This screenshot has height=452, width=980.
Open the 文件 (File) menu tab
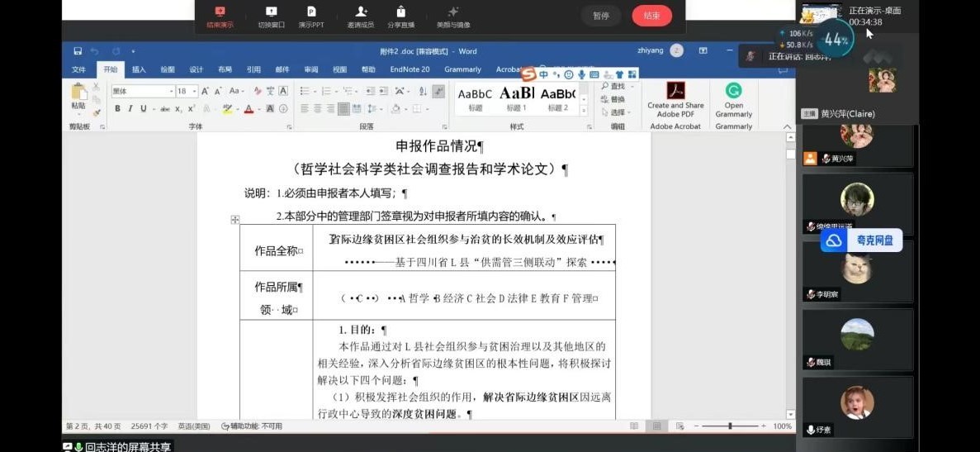[x=78, y=69]
